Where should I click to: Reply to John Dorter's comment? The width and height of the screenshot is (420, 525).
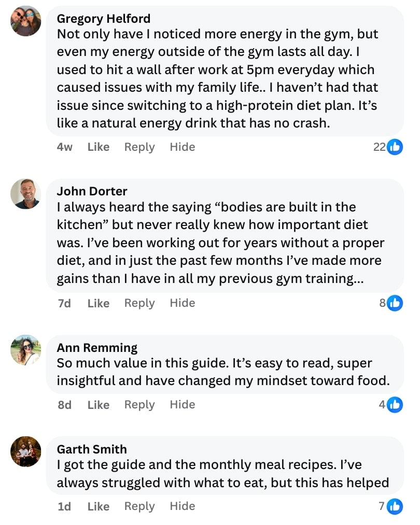pos(139,303)
